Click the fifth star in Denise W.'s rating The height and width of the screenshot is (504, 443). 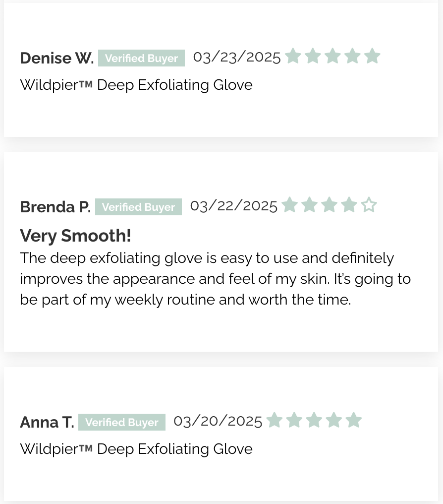click(x=372, y=56)
